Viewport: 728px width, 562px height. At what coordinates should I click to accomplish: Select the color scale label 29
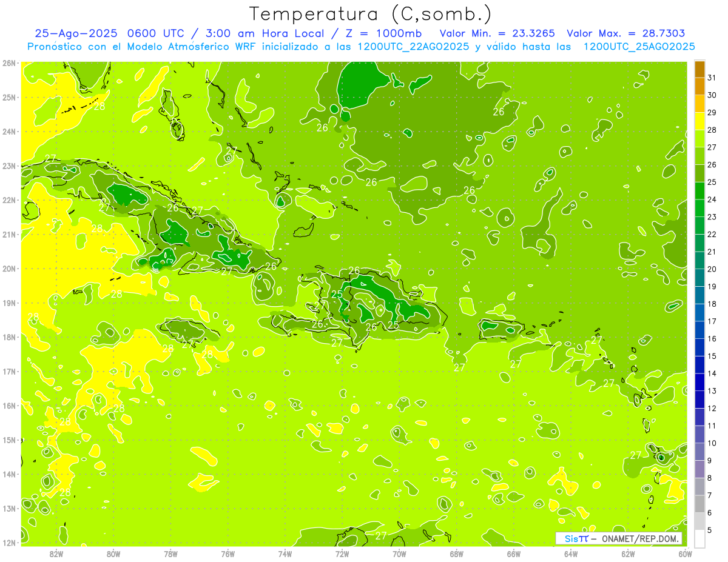712,113
